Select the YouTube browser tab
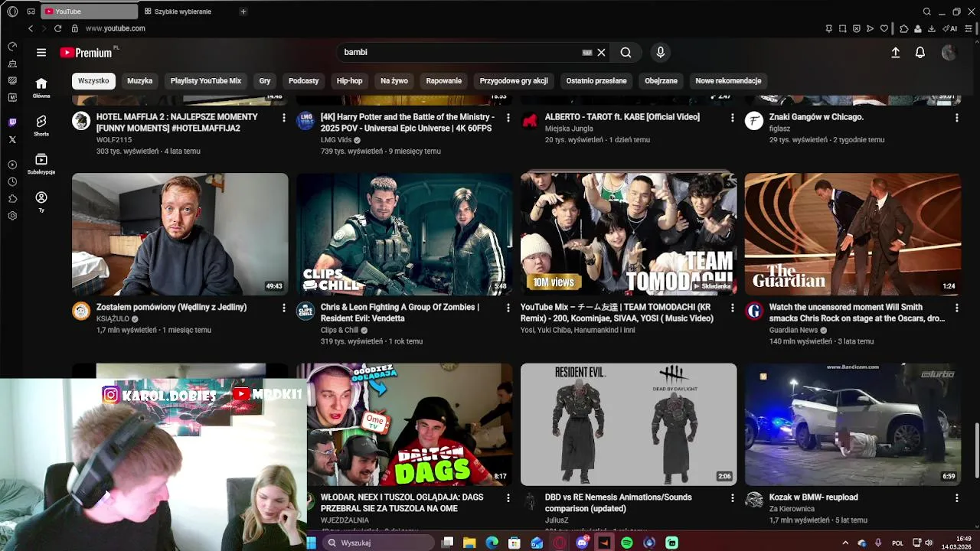The width and height of the screenshot is (980, 551). click(x=89, y=11)
